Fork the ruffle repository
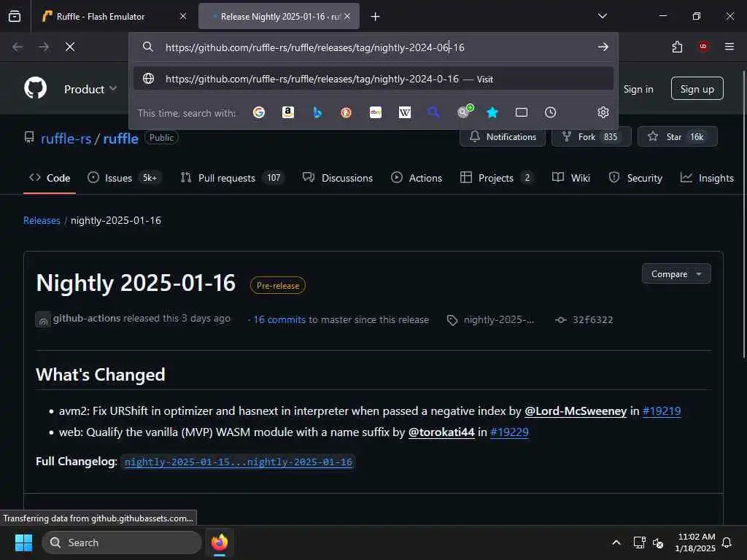This screenshot has height=560, width=747. [x=591, y=136]
